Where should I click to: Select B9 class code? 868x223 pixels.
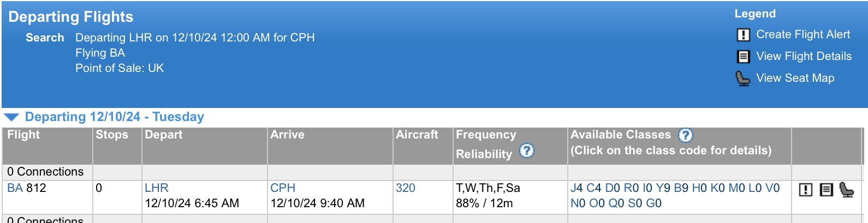click(681, 188)
